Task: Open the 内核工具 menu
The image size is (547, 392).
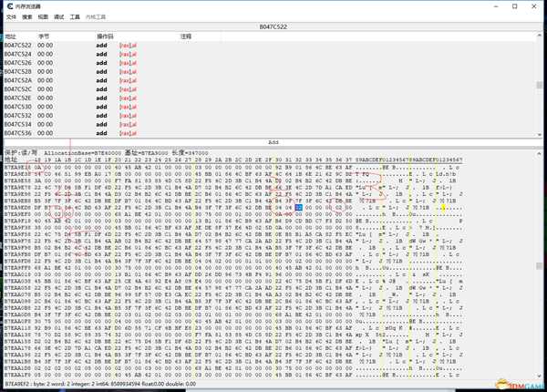Action: pyautogui.click(x=96, y=16)
